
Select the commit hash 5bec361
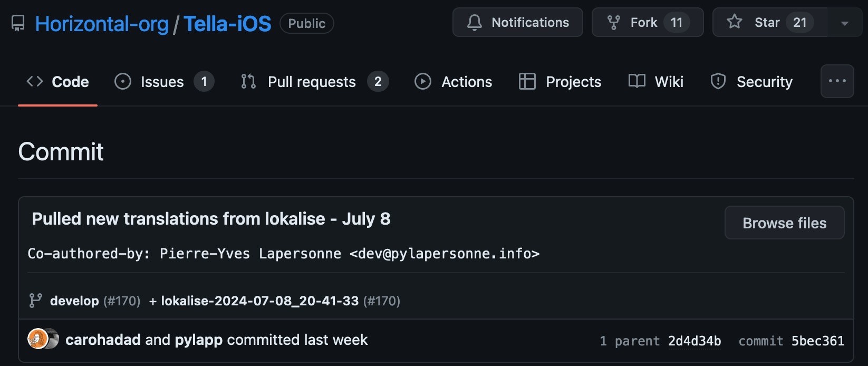coord(818,341)
